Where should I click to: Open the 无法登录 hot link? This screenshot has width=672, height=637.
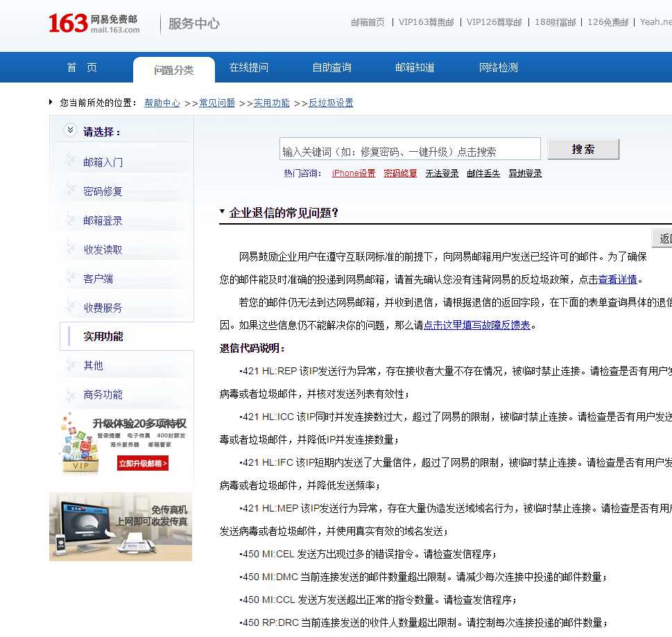click(x=442, y=173)
